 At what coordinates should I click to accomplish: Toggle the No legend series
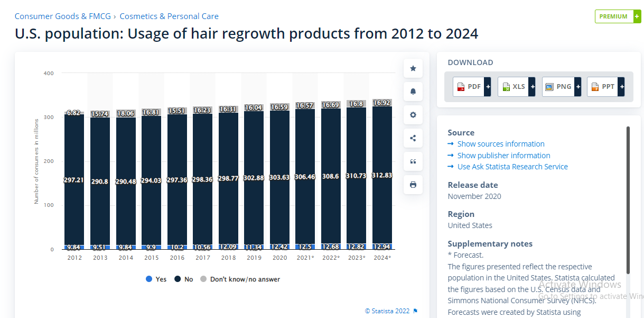[184, 279]
